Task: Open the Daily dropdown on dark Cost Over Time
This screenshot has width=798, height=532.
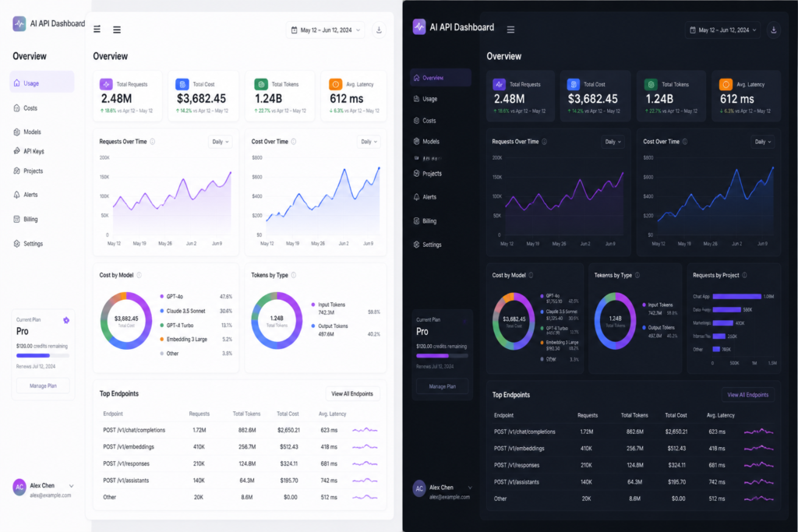Action: [763, 142]
